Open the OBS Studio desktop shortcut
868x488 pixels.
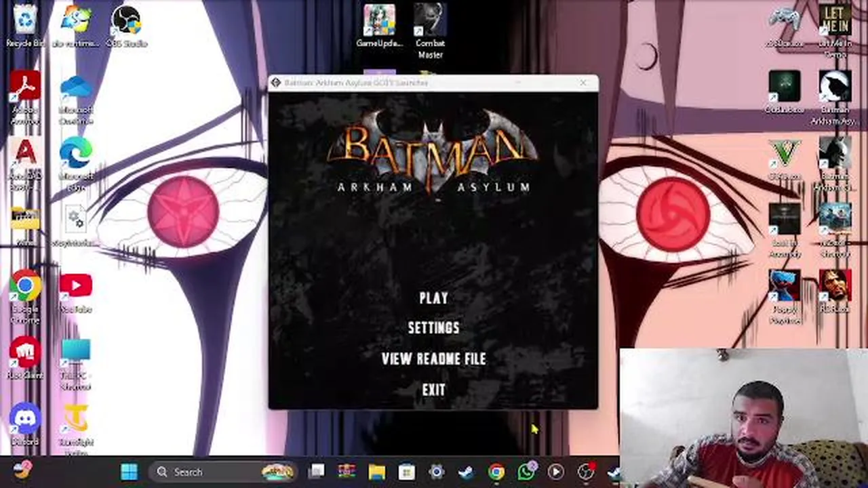[127, 26]
